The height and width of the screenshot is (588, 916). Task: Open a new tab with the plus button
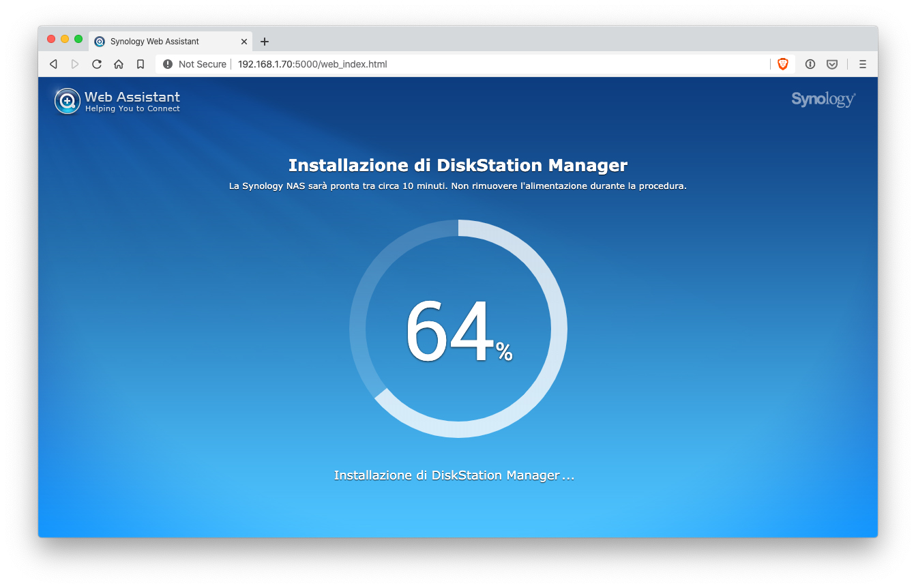[x=265, y=42]
